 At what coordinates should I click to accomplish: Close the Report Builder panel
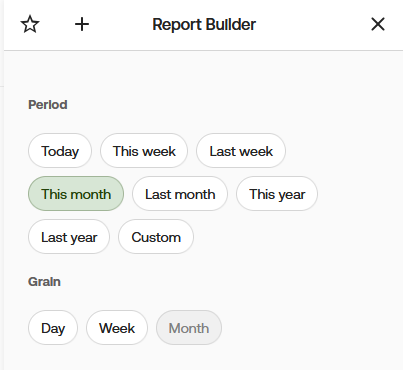tap(378, 24)
